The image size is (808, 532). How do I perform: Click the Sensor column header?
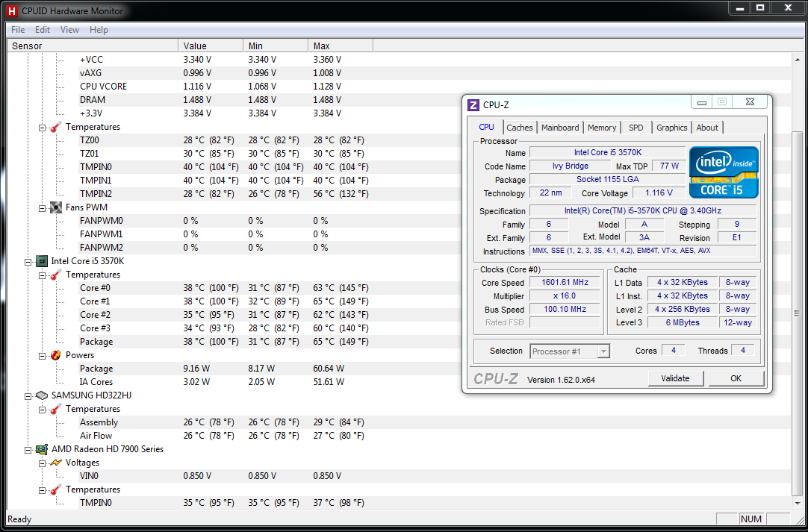(x=93, y=46)
